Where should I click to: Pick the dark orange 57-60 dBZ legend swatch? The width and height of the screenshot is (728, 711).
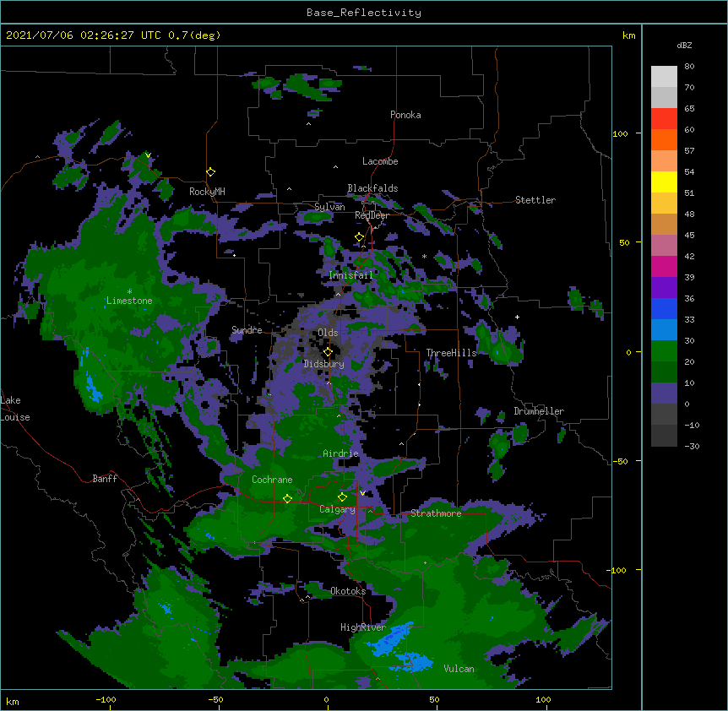(x=664, y=139)
